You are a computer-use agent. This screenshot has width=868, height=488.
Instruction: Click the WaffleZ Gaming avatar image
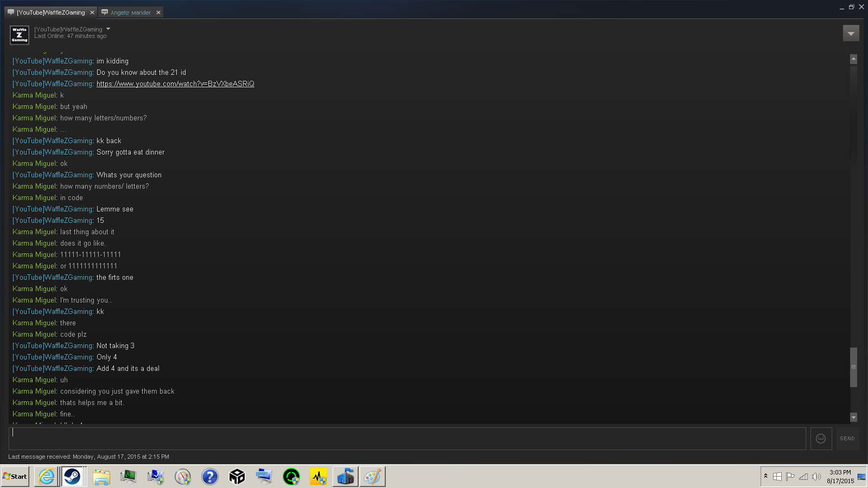[x=20, y=35]
